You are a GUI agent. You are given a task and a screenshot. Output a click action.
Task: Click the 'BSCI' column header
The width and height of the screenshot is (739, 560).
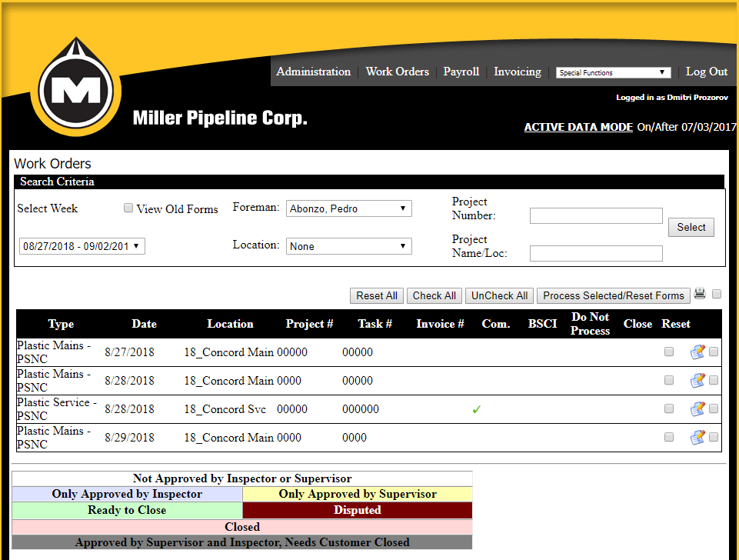click(x=542, y=324)
